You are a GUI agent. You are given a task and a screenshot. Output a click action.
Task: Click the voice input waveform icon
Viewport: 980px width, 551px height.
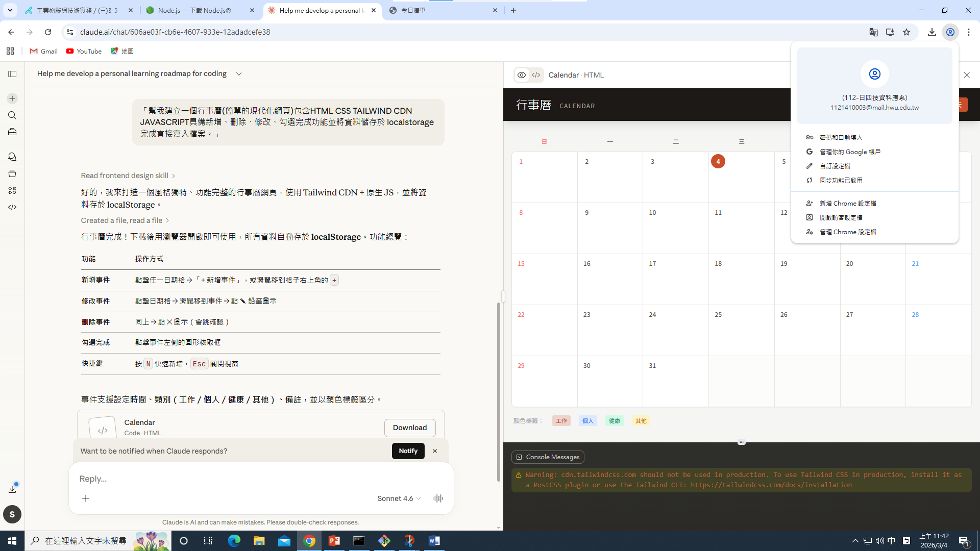(x=437, y=498)
